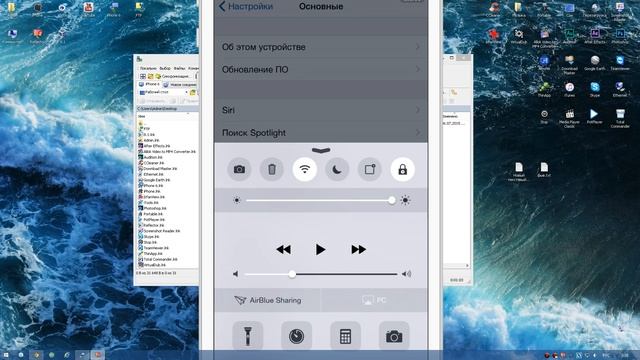640x360 pixels.
Task: Switch to the Новое соединение tab
Action: (180, 84)
